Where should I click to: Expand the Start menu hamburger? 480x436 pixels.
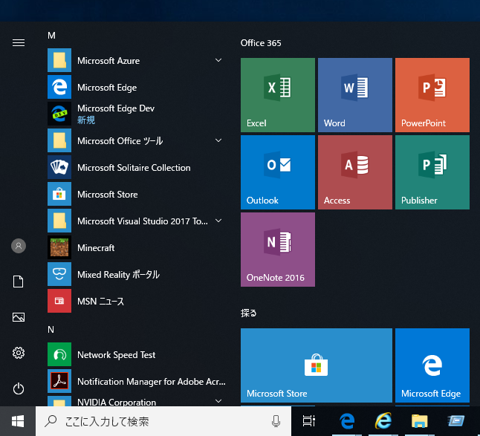(18, 43)
